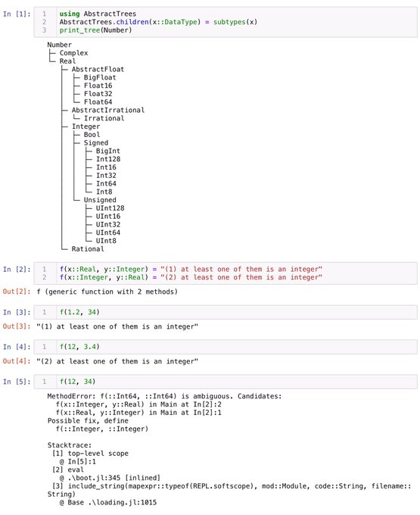The image size is (420, 515).
Task: Select 'Int64' in the type tree
Action: pyautogui.click(x=106, y=183)
